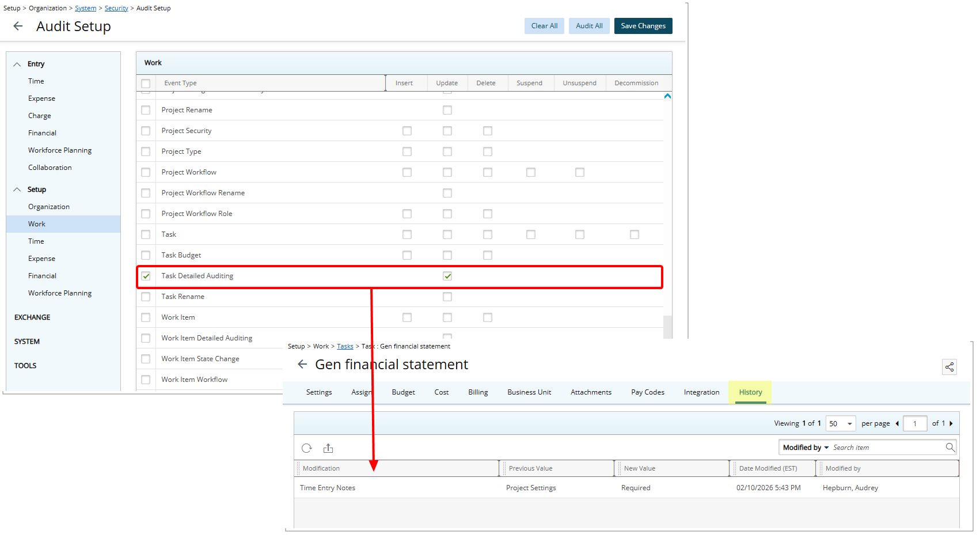Click the search magnifier icon in History panel
The height and width of the screenshot is (538, 980).
949,447
